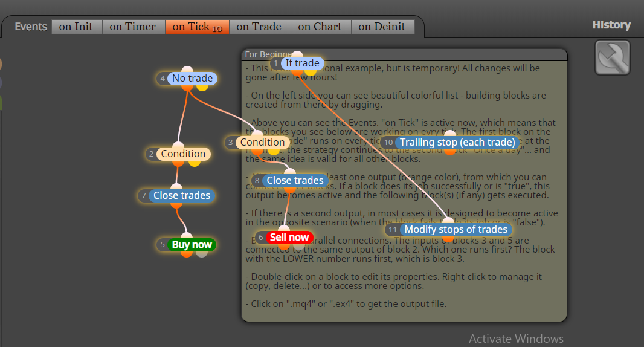Select the No trade block
The height and width of the screenshot is (347, 644).
[192, 79]
